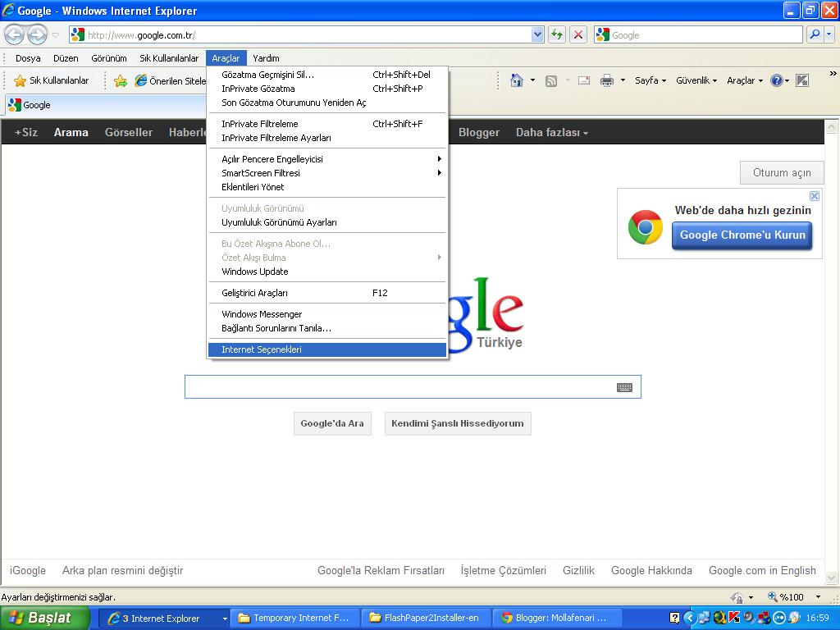Choose InPrivate Gözatma menu entry
This screenshot has height=630, width=840.
[x=326, y=89]
